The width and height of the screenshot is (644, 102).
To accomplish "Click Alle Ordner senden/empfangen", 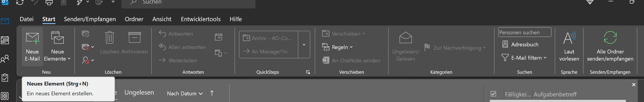I will pos(610,47).
